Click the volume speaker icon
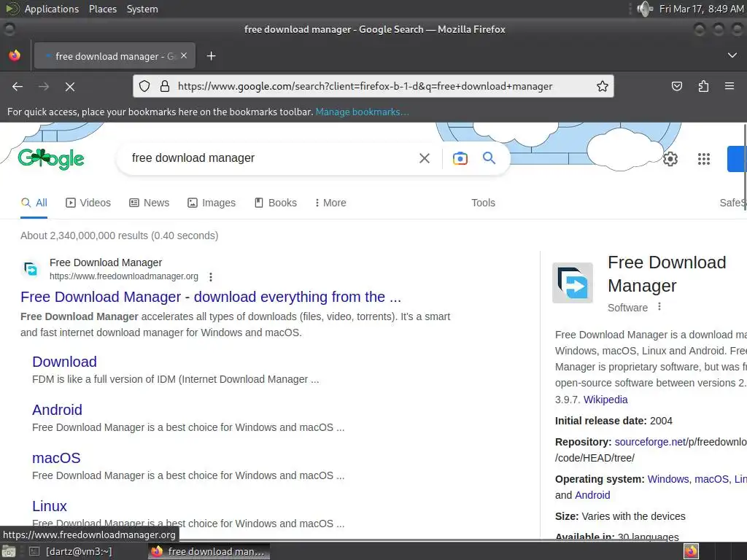The width and height of the screenshot is (747, 560). click(x=645, y=9)
